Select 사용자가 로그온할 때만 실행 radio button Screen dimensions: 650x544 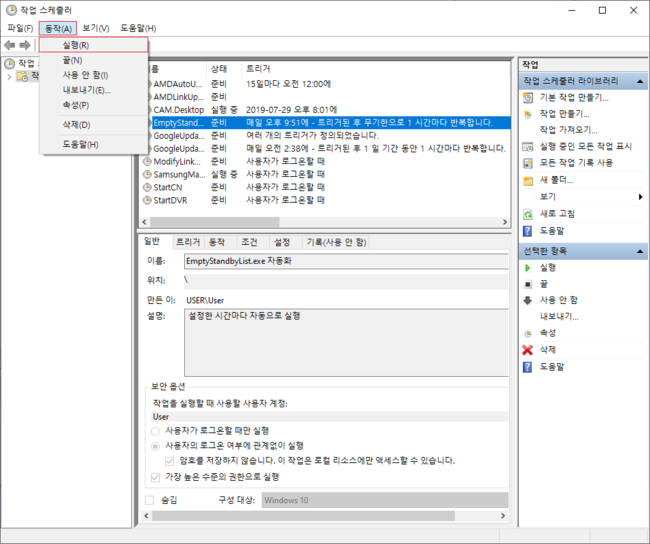(154, 430)
